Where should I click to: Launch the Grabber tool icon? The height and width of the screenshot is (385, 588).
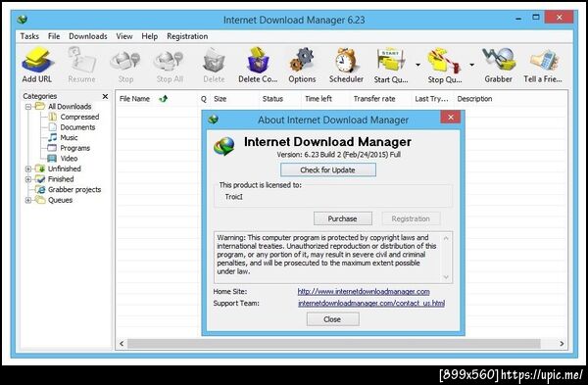point(498,60)
